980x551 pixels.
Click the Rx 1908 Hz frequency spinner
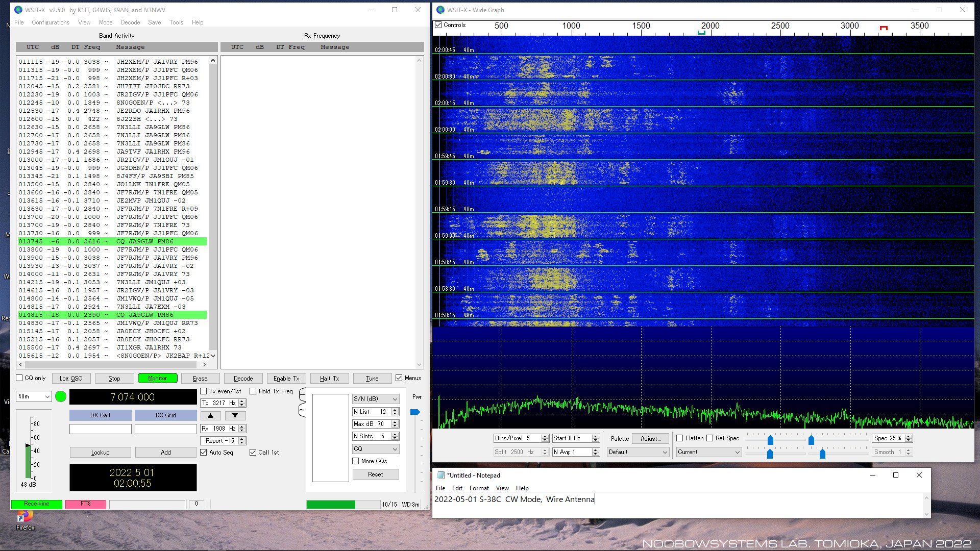223,429
